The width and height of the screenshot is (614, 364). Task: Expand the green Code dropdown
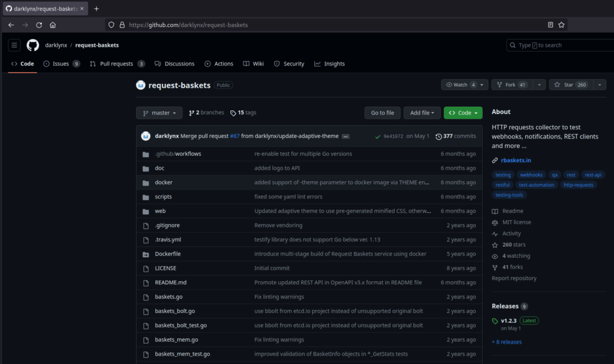463,113
